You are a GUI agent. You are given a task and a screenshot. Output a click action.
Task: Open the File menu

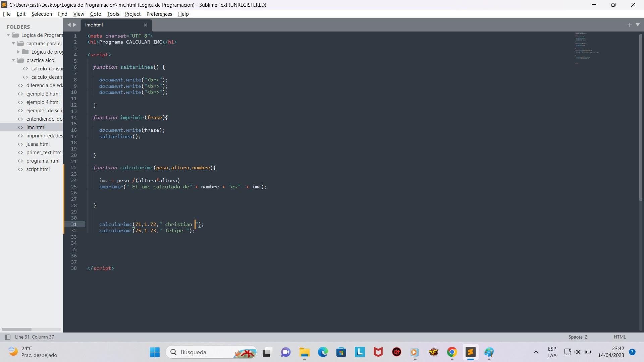(7, 14)
